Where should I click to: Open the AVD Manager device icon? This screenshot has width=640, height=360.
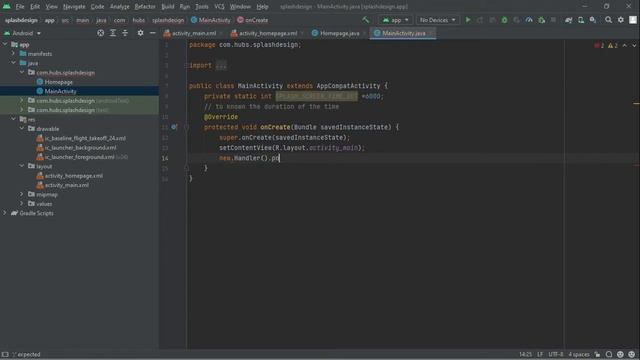tap(580, 20)
